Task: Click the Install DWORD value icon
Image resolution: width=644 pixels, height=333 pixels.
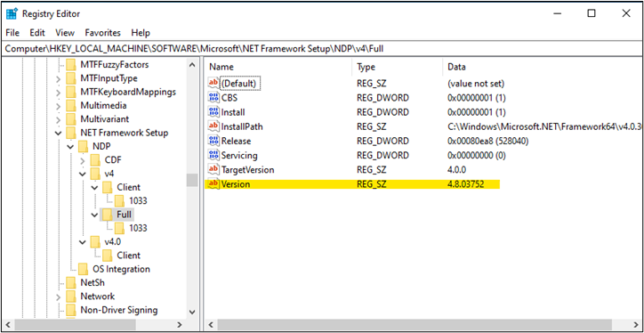Action: pos(213,112)
